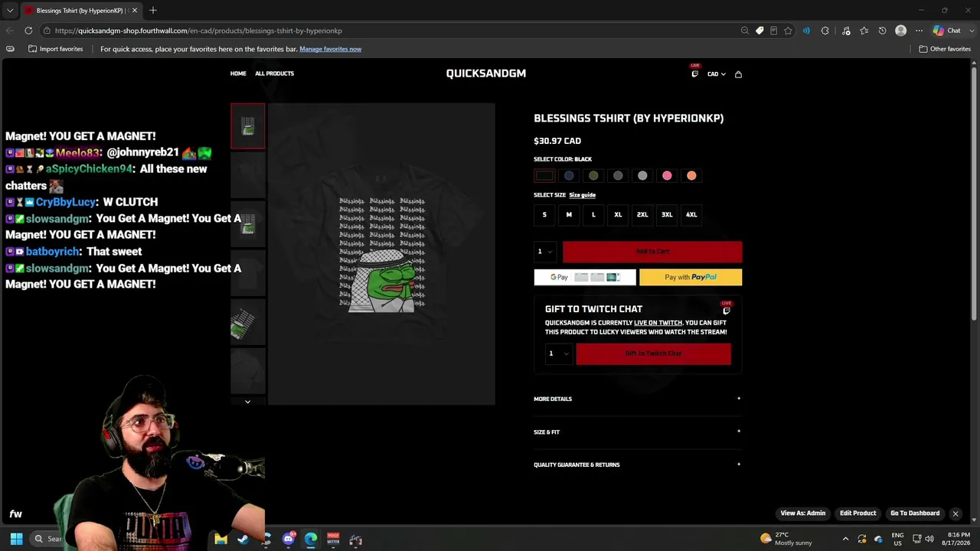Open the browser history icon
The height and width of the screenshot is (551, 980).
tap(882, 31)
